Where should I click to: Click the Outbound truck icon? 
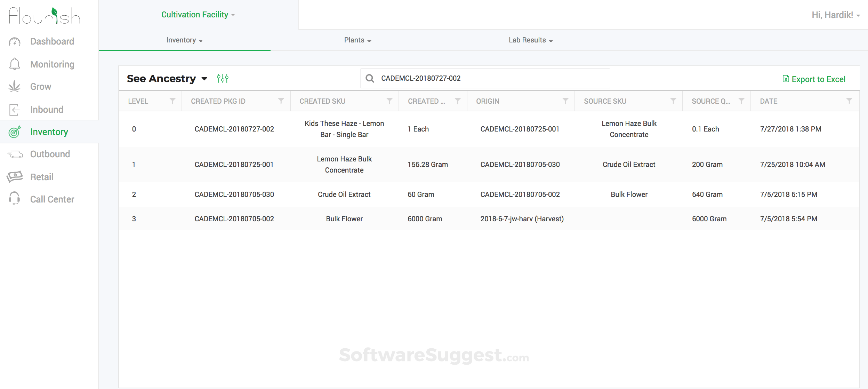tap(15, 154)
